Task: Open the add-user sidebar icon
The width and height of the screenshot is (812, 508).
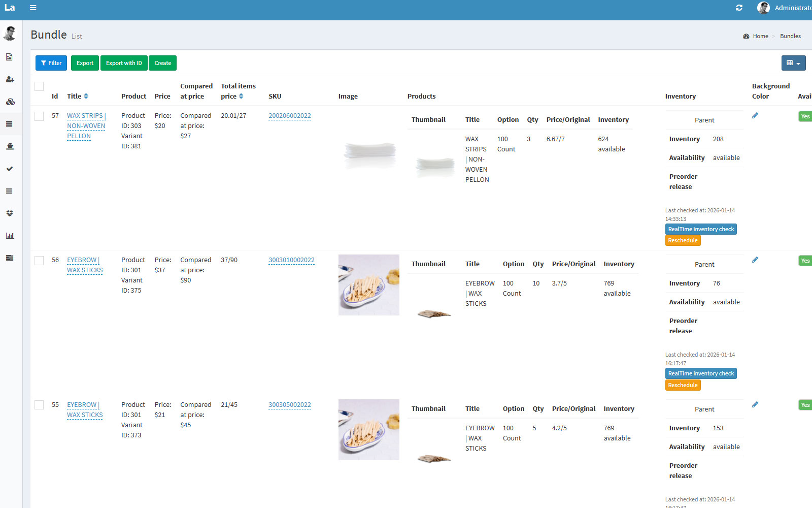Action: click(10, 79)
